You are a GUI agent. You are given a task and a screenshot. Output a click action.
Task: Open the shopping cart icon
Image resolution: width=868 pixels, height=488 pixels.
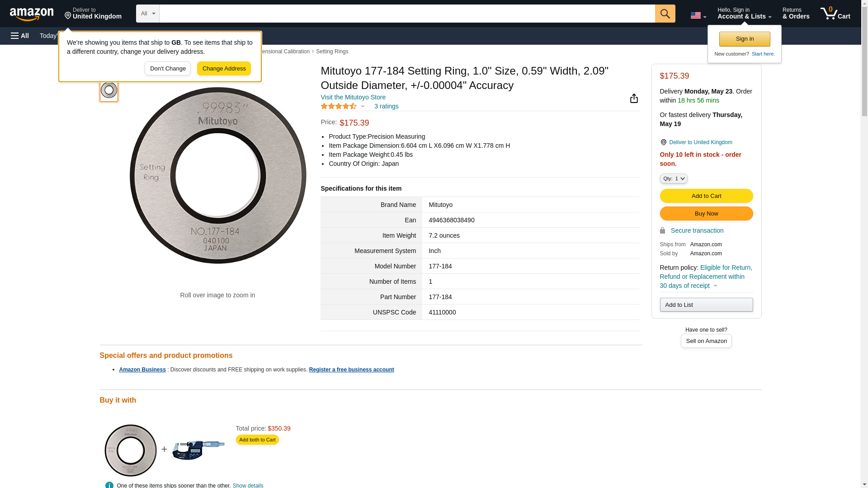click(835, 14)
